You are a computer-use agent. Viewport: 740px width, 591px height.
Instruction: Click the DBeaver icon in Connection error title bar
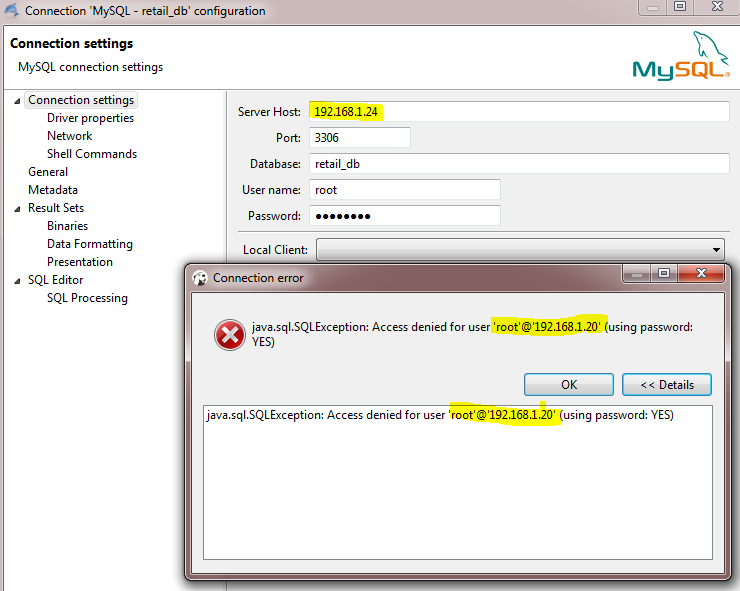click(200, 278)
